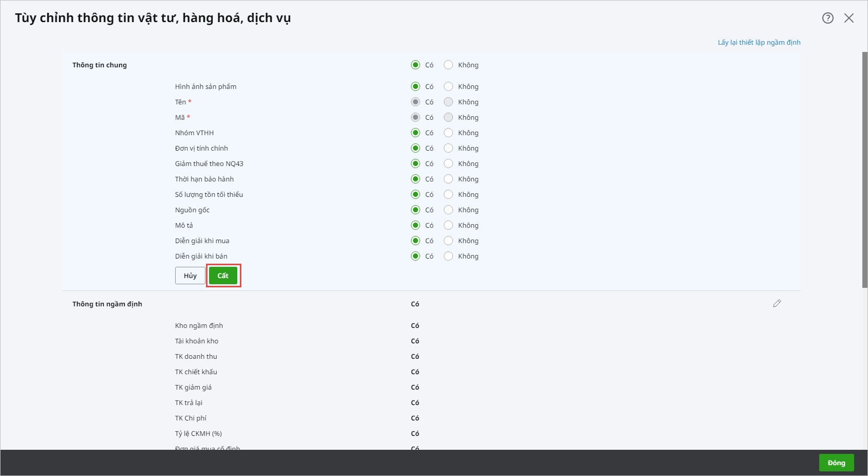Viewport: 868px width, 476px height.
Task: Select Có for Diễn giải khi bán
Action: pos(416,256)
